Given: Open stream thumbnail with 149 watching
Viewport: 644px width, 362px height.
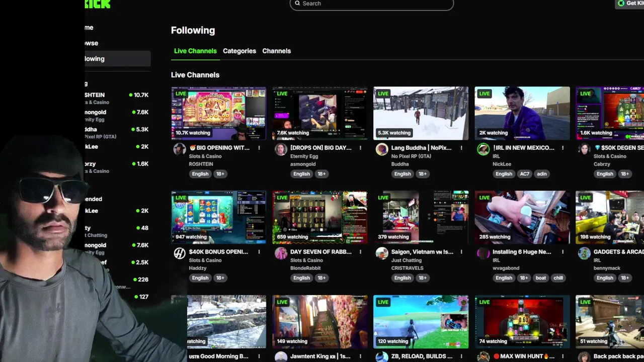Looking at the screenshot, I should pyautogui.click(x=319, y=321).
